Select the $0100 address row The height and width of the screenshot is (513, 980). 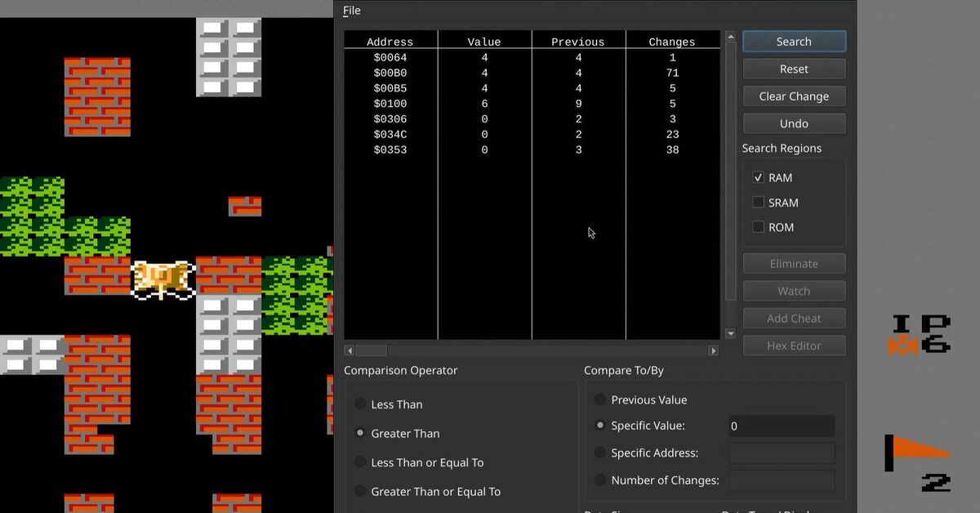[x=532, y=104]
